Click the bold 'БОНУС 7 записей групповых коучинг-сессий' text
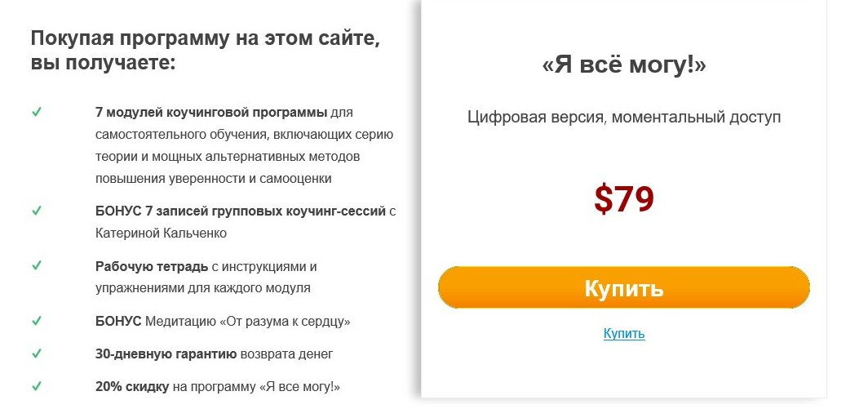The image size is (868, 418). (240, 211)
